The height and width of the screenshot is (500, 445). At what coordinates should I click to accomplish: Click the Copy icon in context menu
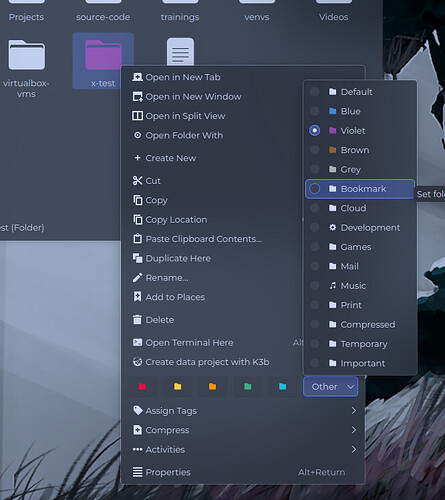click(x=137, y=200)
